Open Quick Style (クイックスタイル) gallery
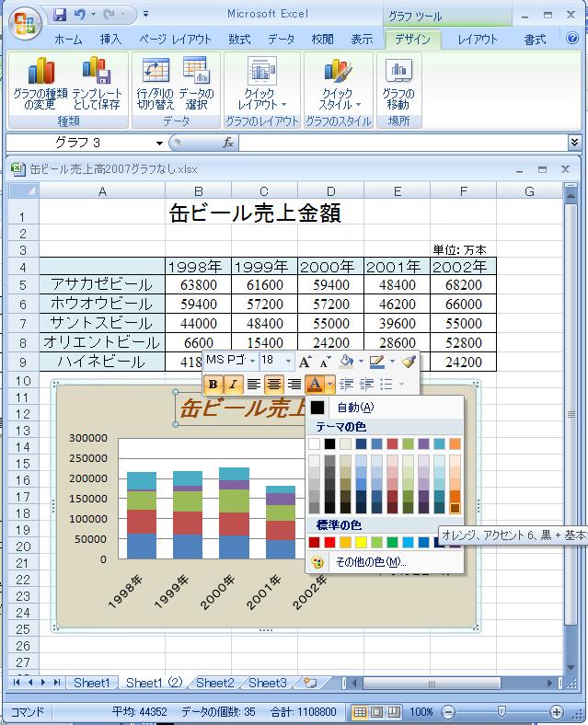The height and width of the screenshot is (725, 588). click(339, 84)
